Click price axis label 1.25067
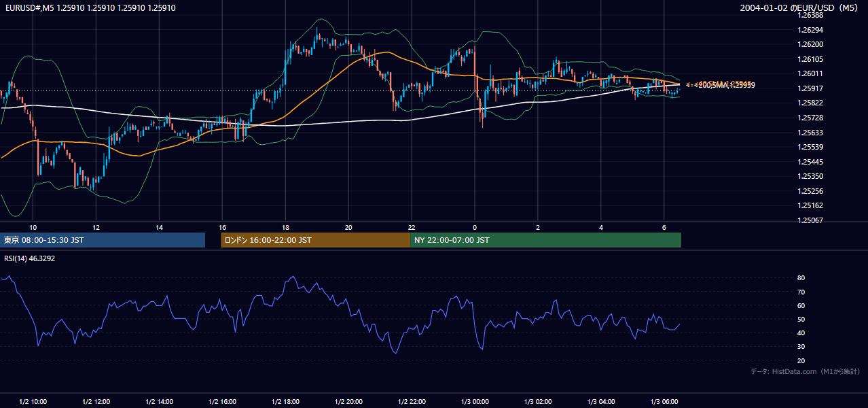Viewport: 868px width, 408px height. click(x=810, y=220)
